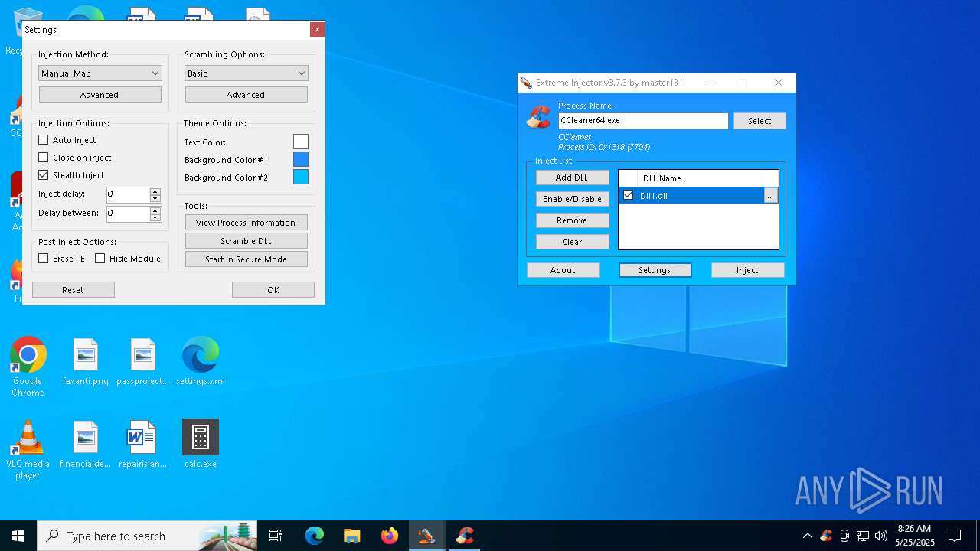Click the Extreme Injector title bar syringe icon
The height and width of the screenshot is (551, 980).
click(x=526, y=83)
